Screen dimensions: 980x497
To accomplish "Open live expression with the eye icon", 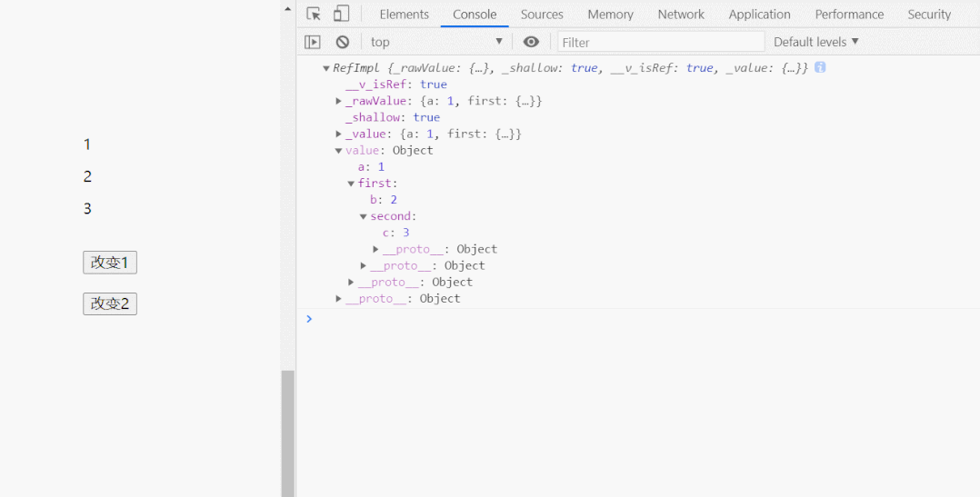I will tap(531, 42).
